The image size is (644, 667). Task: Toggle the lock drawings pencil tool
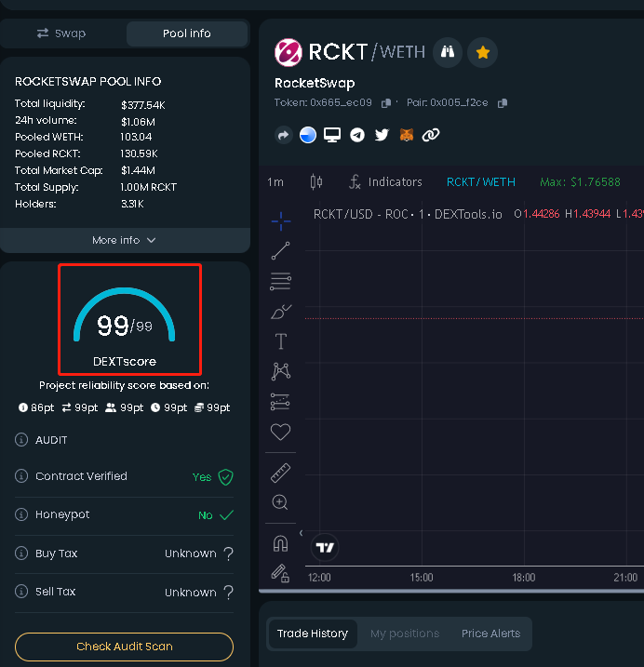280,573
